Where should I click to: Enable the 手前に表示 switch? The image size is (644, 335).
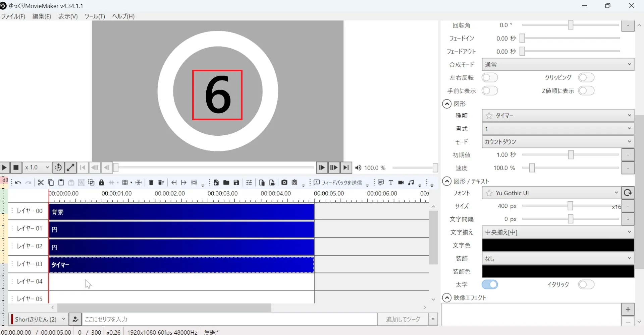click(490, 91)
